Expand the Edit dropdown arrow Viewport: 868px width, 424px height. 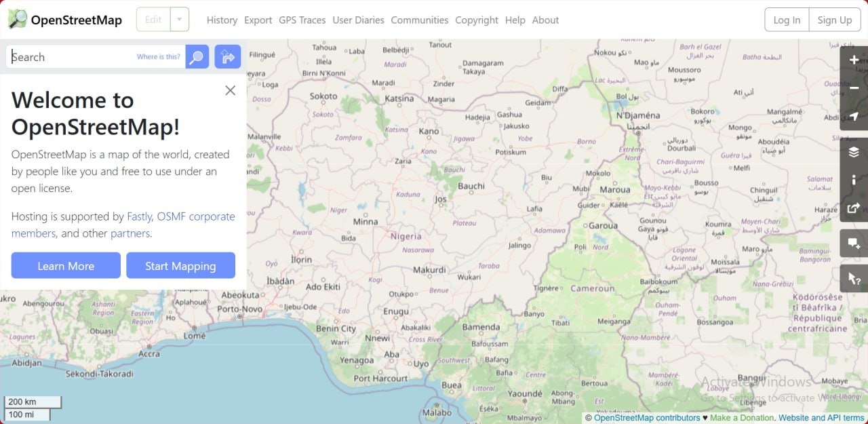pos(180,20)
